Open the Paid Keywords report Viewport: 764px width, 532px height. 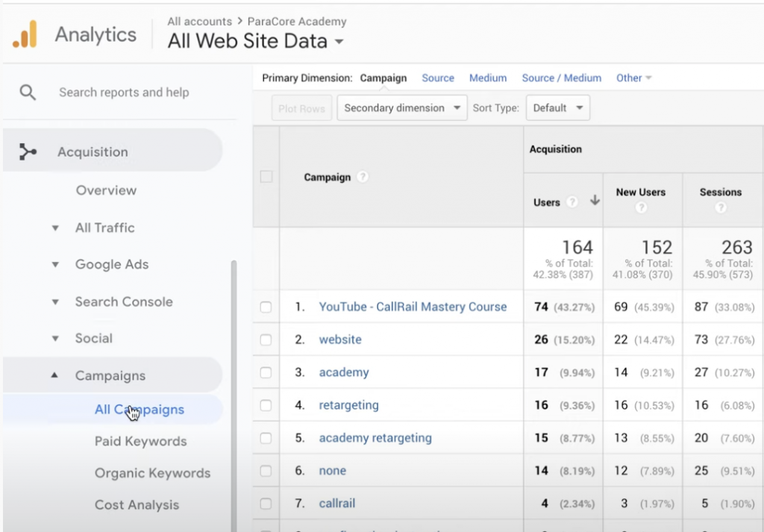[x=141, y=442]
